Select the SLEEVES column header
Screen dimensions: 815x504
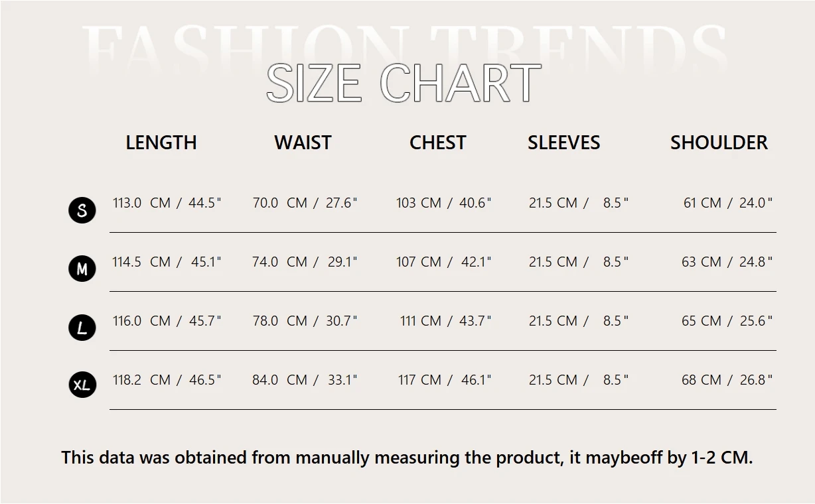coord(564,143)
